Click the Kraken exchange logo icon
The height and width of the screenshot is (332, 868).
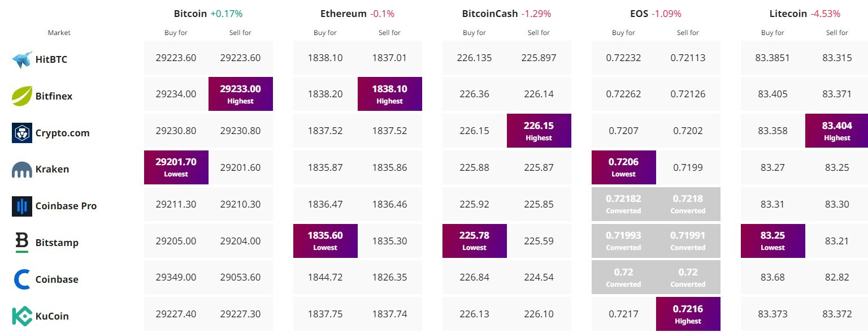click(22, 169)
